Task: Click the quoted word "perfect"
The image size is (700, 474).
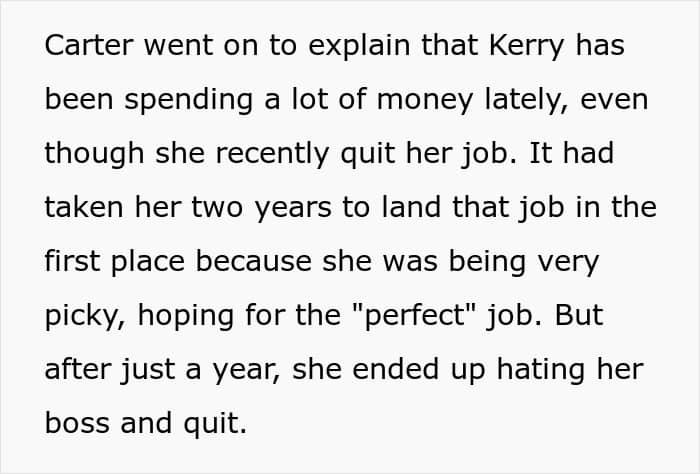Action: [416, 316]
